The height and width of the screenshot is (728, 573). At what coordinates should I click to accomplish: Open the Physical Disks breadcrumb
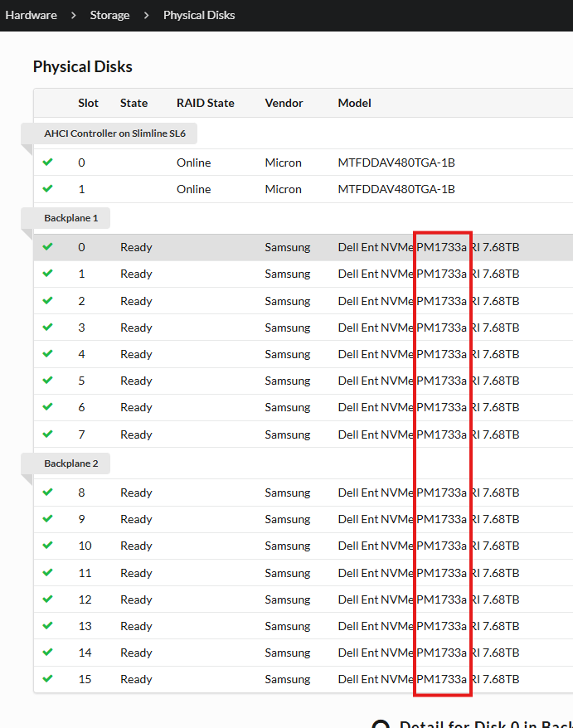point(199,15)
